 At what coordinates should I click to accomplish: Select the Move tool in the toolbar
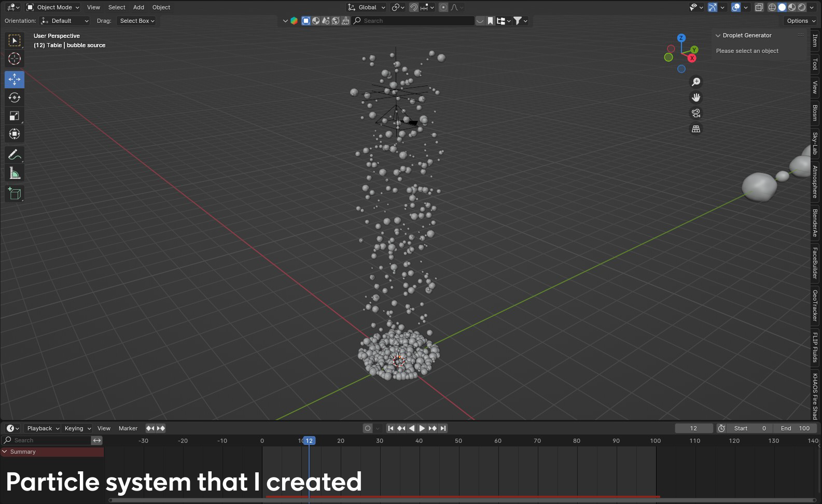click(x=15, y=79)
